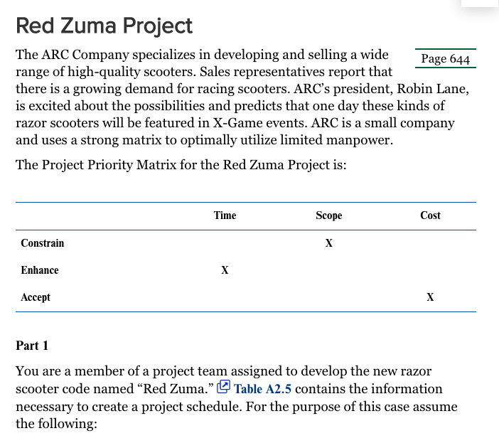Click the Constrain row label

43,243
